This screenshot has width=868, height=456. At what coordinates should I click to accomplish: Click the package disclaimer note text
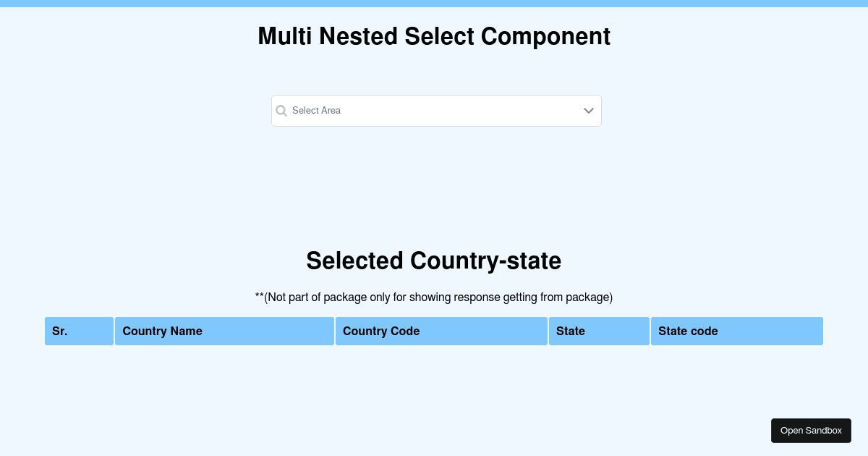click(x=434, y=297)
